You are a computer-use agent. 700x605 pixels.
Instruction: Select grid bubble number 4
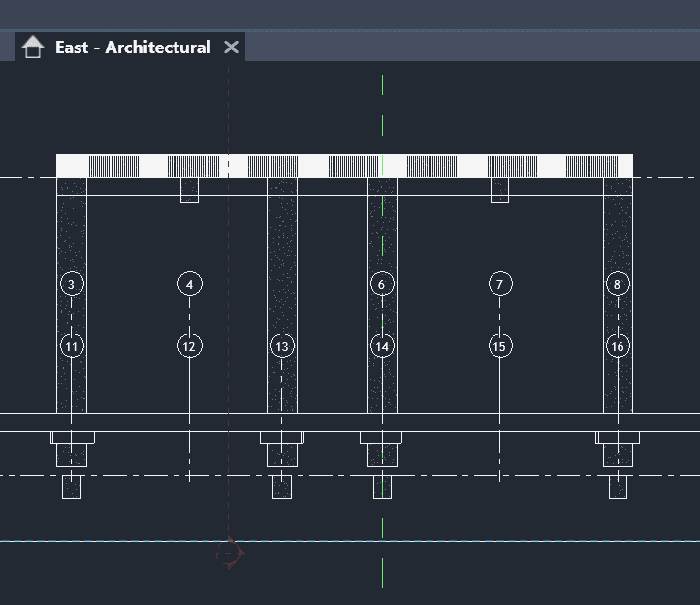189,284
